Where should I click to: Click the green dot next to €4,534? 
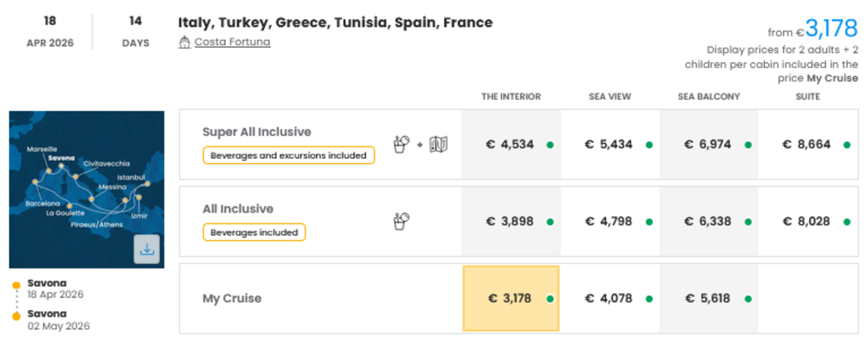click(550, 145)
